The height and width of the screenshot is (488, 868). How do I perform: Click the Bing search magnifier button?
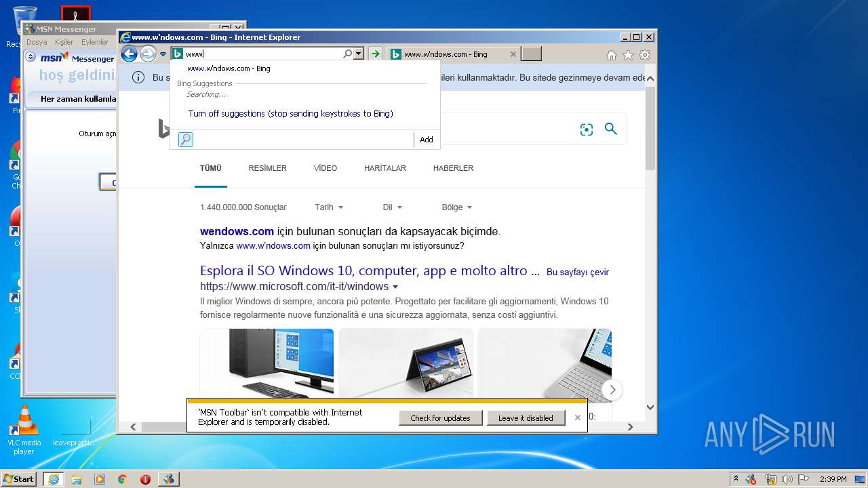611,129
